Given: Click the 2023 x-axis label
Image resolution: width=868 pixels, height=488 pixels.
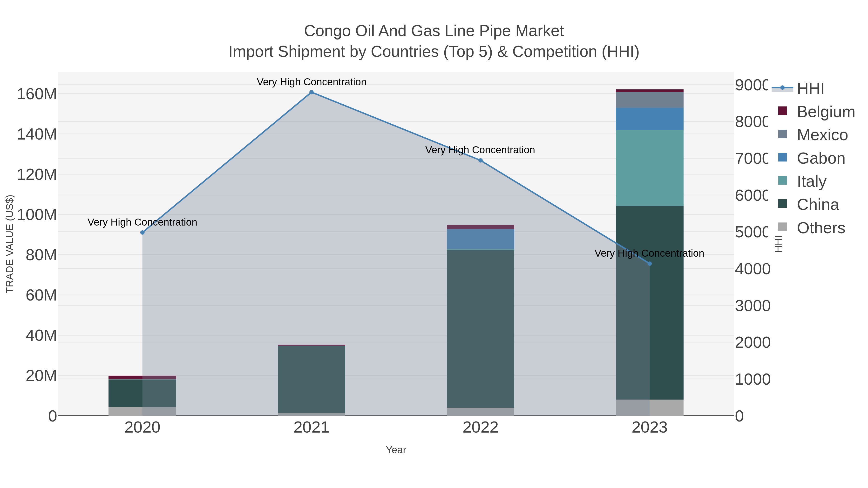Looking at the screenshot, I should point(650,428).
